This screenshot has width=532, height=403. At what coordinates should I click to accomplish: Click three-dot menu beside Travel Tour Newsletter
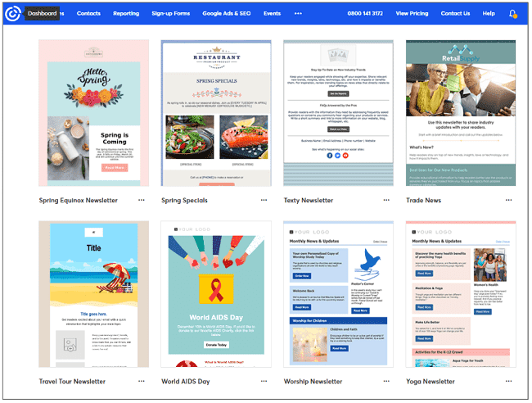point(142,381)
